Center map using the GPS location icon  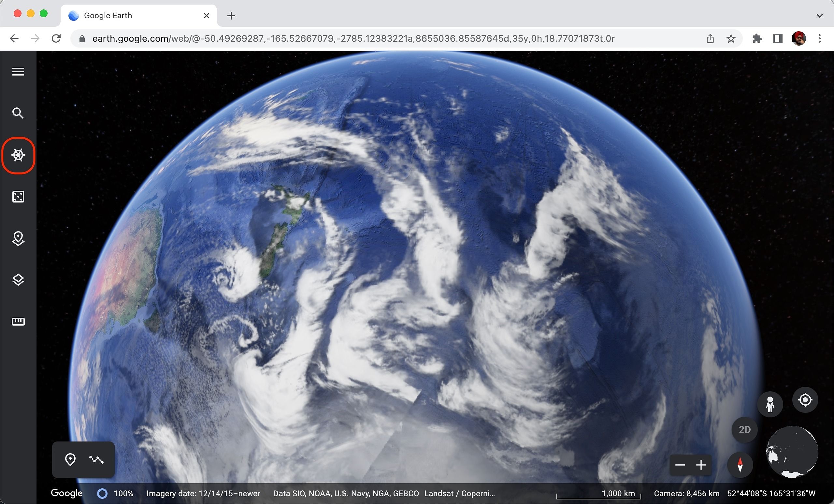805,400
